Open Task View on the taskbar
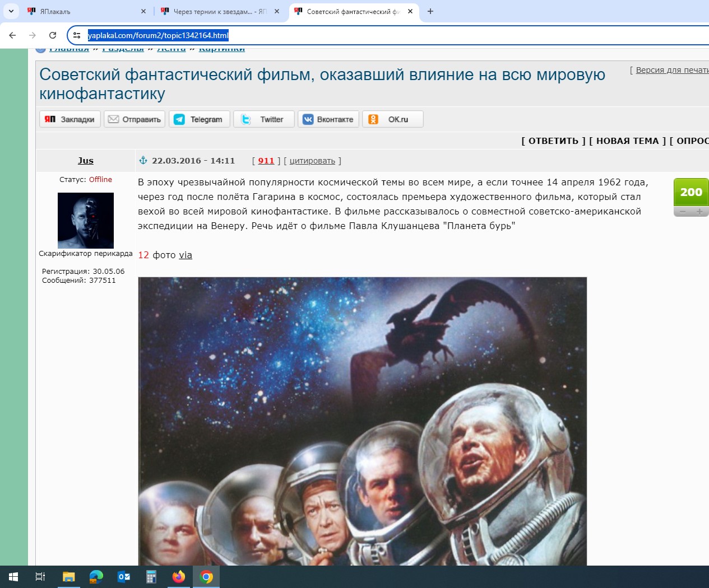The width and height of the screenshot is (709, 588). (x=40, y=577)
